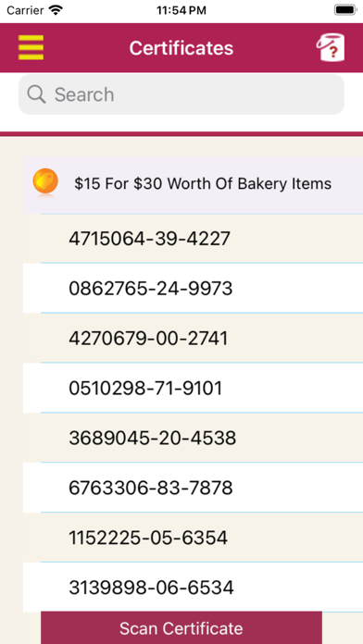Open the yellow hamburger menu
This screenshot has height=644, width=363.
pos(31,47)
